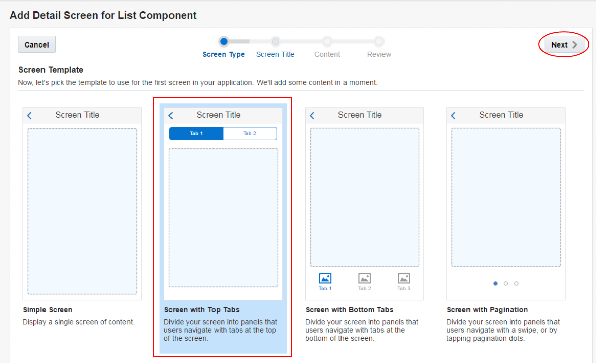Click the third pagination dot
Viewport: 597px width, 364px height.
coord(516,284)
